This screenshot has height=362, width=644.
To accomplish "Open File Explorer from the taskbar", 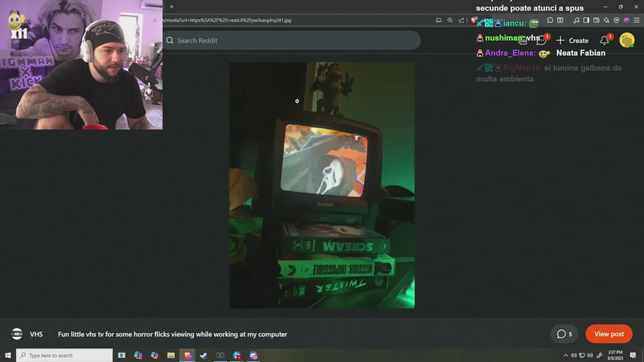I will (171, 355).
